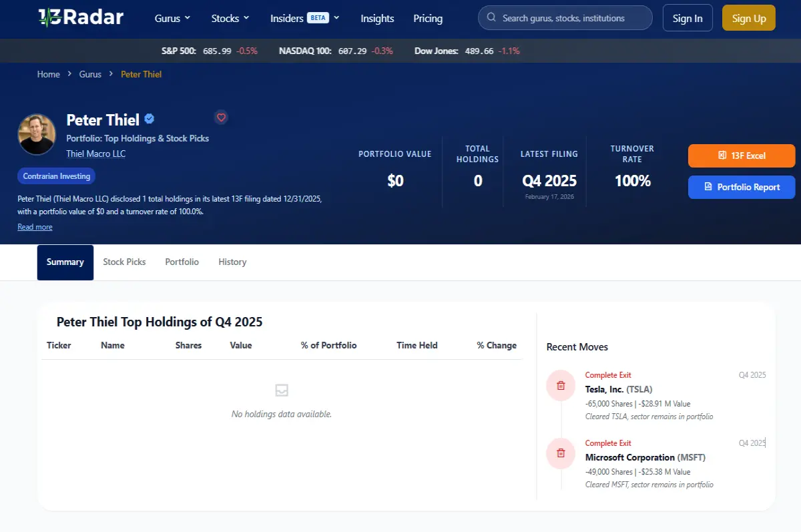Click the Sign Up button
The image size is (801, 532).
click(749, 18)
